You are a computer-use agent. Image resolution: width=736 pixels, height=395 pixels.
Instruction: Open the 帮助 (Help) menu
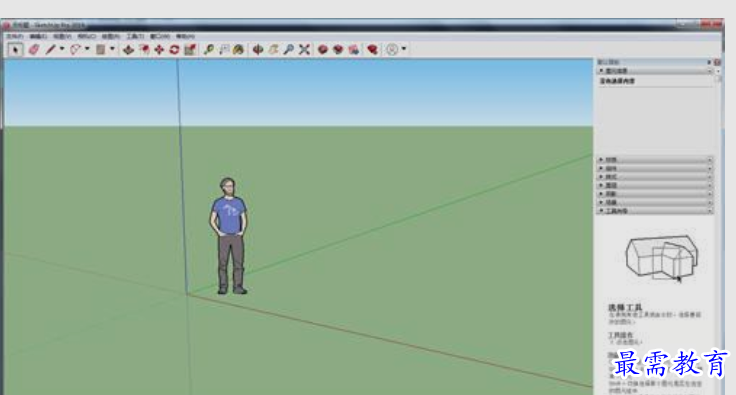(x=185, y=36)
